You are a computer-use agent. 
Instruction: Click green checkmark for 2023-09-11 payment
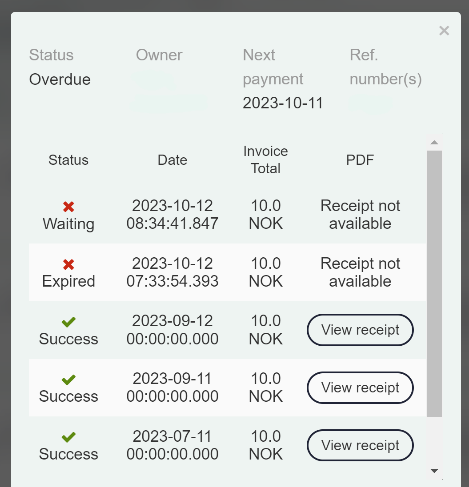tap(69, 380)
